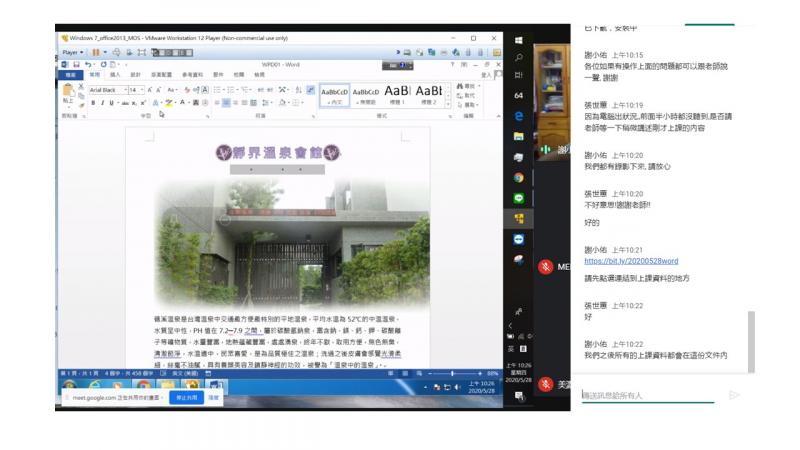Open the VMware Player menu dropdown
This screenshot has width=800, height=450.
(x=73, y=53)
